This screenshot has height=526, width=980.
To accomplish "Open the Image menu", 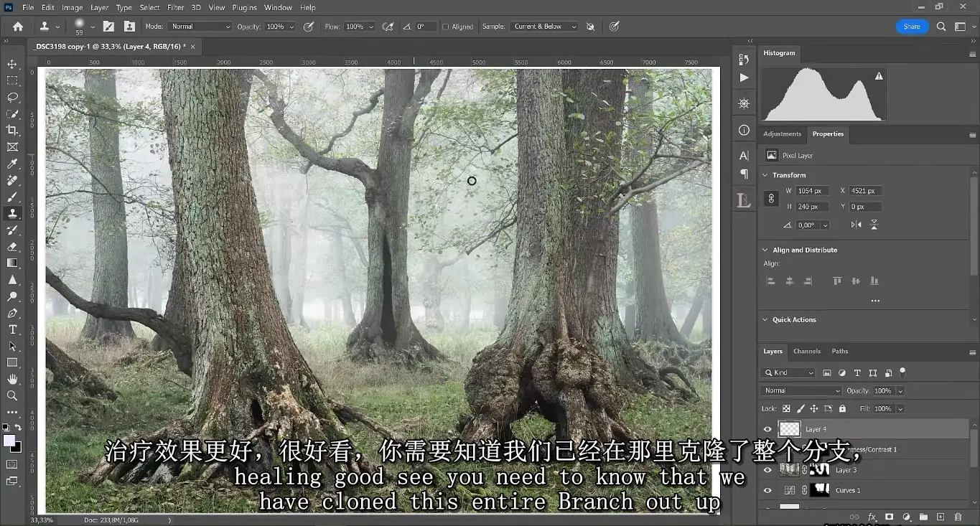I will [72, 7].
